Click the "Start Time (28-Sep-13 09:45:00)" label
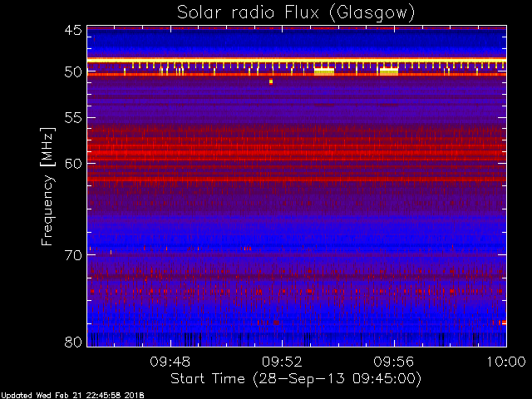 296,379
